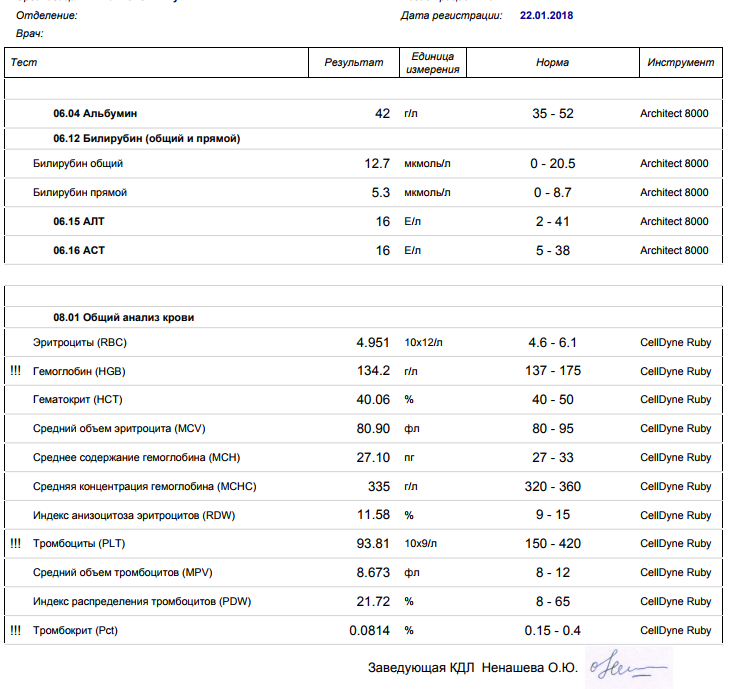Viewport: 733px width, 689px height.
Task: Click the Инструмент column header
Action: tap(680, 63)
